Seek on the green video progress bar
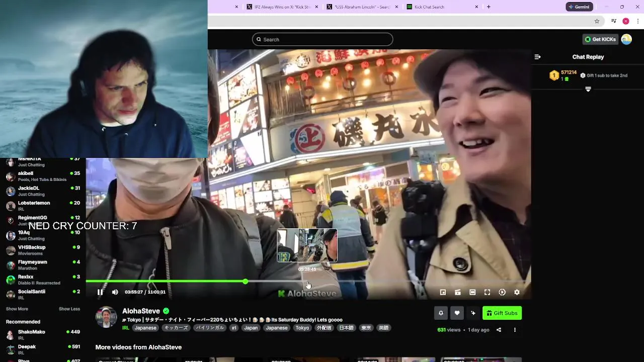 308,281
